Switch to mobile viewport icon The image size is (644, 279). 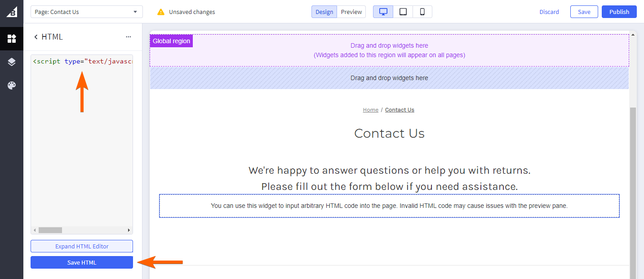(x=422, y=12)
